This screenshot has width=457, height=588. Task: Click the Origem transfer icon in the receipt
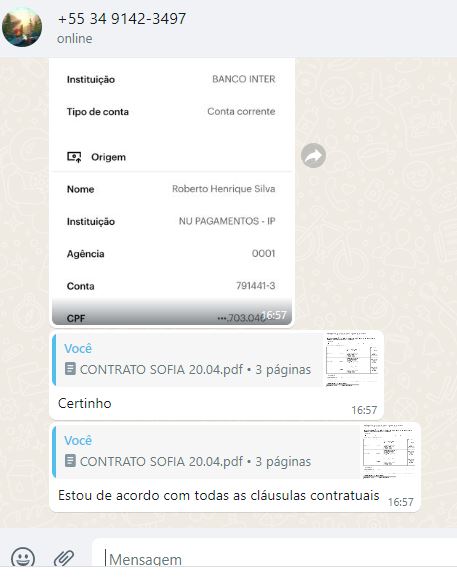[74, 157]
